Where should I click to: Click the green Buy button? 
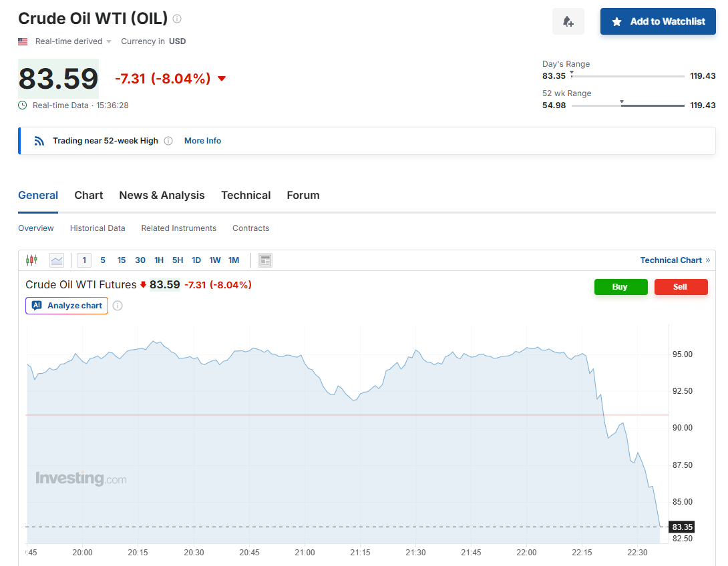click(x=620, y=287)
